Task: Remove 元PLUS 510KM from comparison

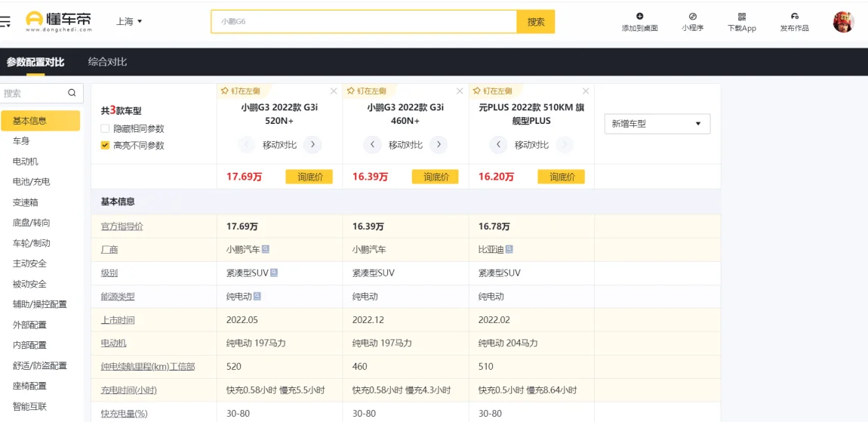Action: point(586,91)
